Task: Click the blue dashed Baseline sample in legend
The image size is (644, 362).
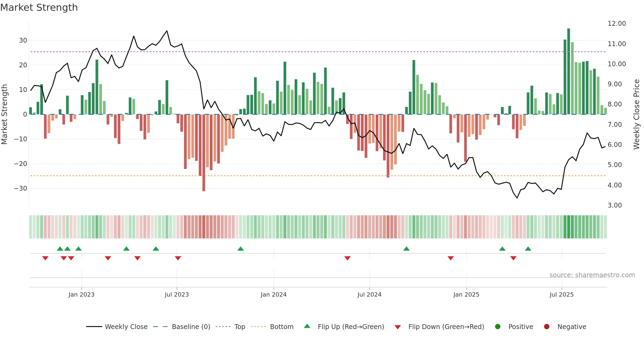Action: [160, 327]
